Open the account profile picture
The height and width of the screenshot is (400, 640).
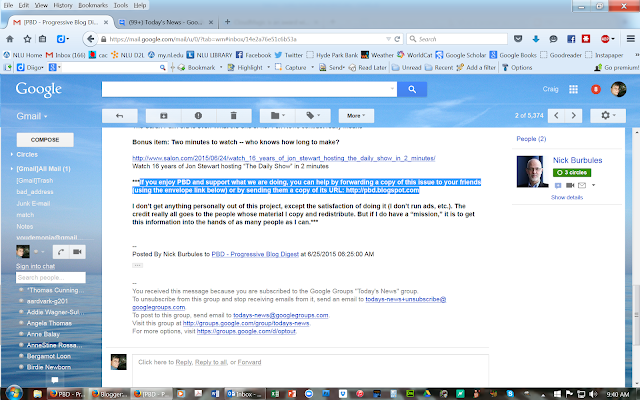[618, 89]
